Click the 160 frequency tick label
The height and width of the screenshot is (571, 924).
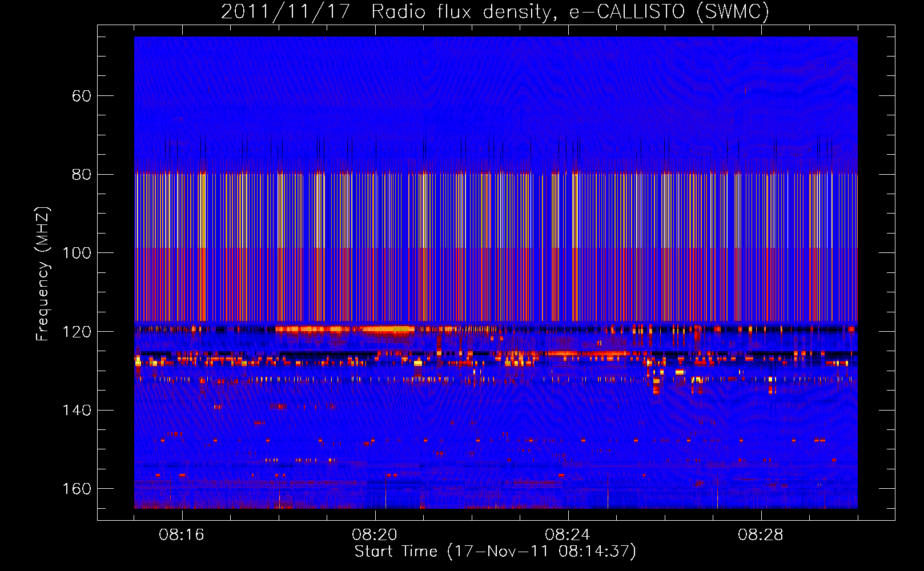click(x=77, y=489)
